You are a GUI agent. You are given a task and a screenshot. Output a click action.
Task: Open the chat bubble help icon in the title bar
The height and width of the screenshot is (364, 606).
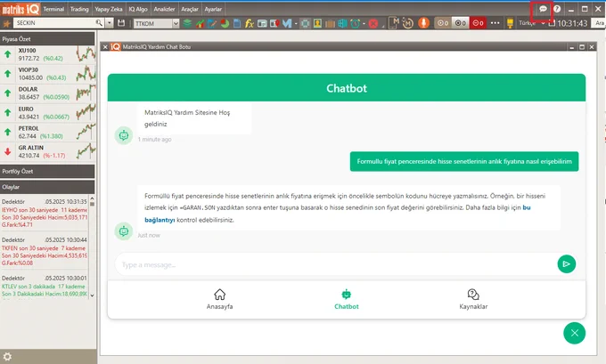coord(543,9)
